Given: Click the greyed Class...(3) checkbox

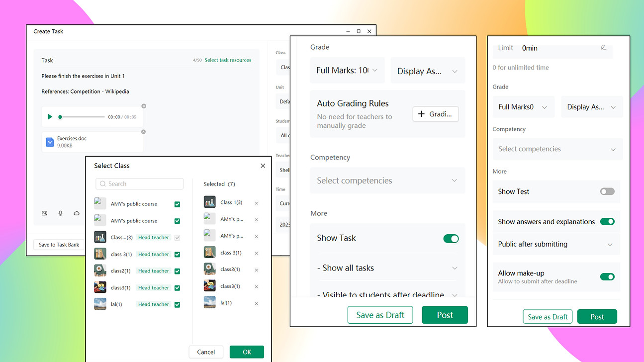Looking at the screenshot, I should coord(177,238).
